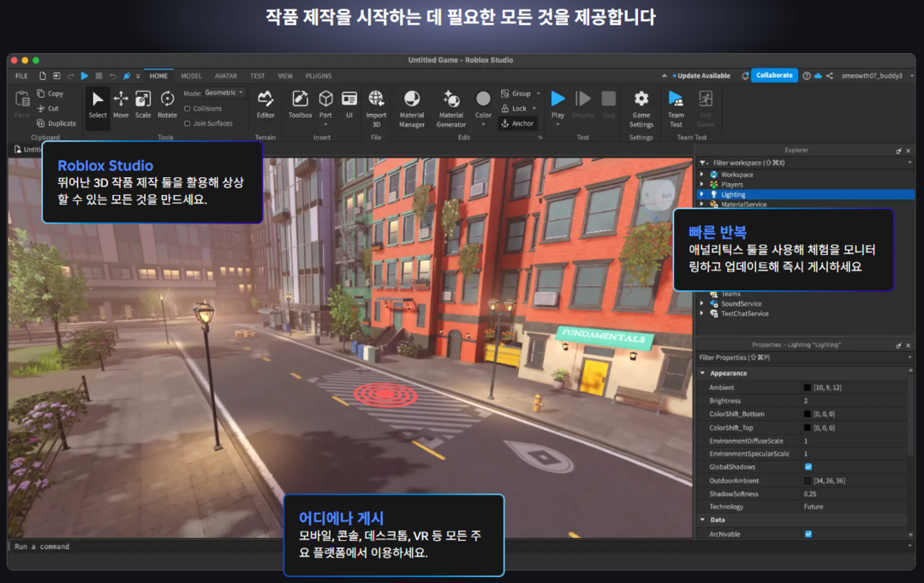
Task: Collapse the Data properties section
Action: [x=702, y=520]
